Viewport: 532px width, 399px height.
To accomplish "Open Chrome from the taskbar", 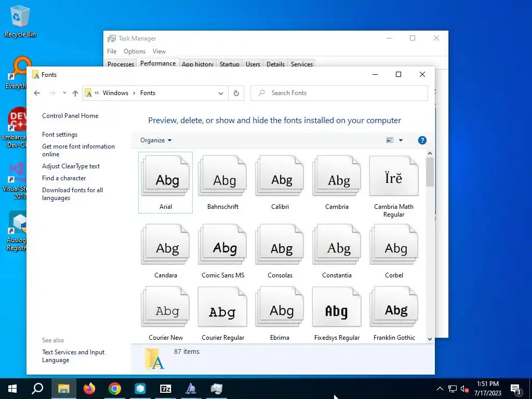I will point(115,389).
